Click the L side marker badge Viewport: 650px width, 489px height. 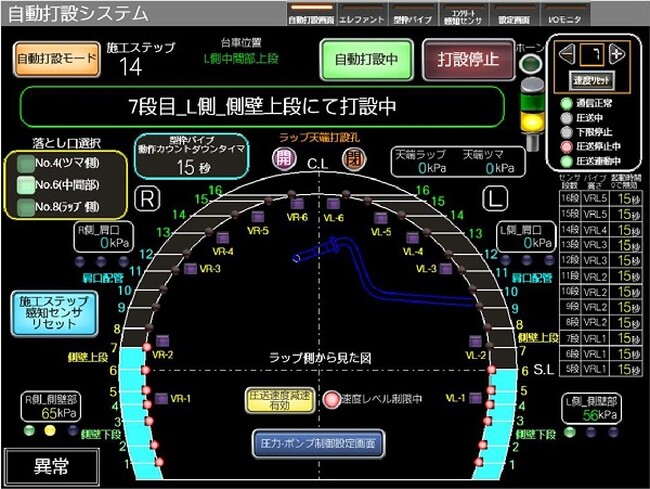click(x=495, y=199)
